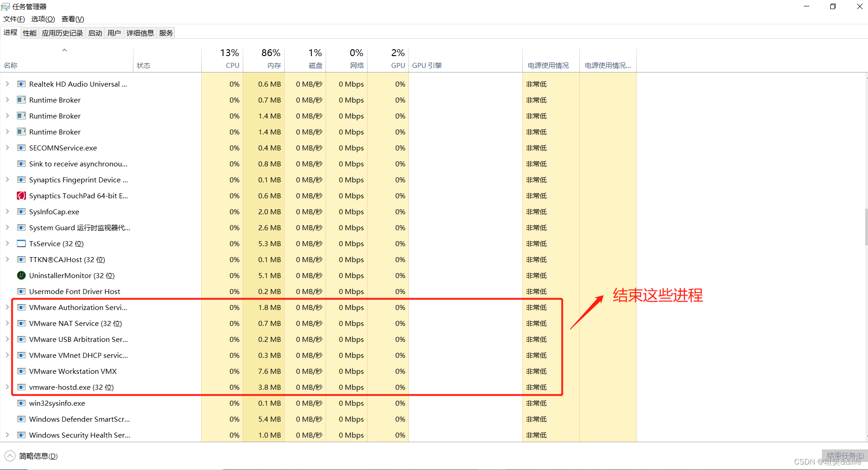Click the VMware Workstation VMX icon
This screenshot has height=470, width=868.
pyautogui.click(x=21, y=371)
